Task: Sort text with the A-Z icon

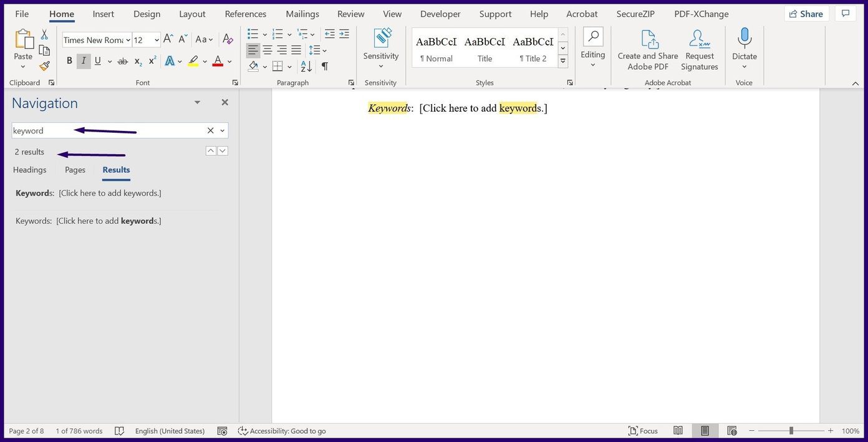Action: click(306, 66)
